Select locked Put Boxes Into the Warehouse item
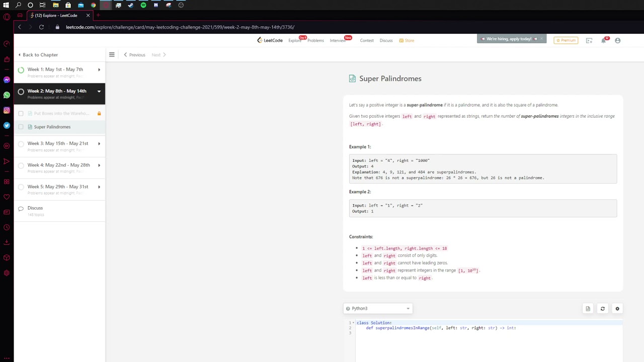Image resolution: width=644 pixels, height=362 pixels. (59, 113)
